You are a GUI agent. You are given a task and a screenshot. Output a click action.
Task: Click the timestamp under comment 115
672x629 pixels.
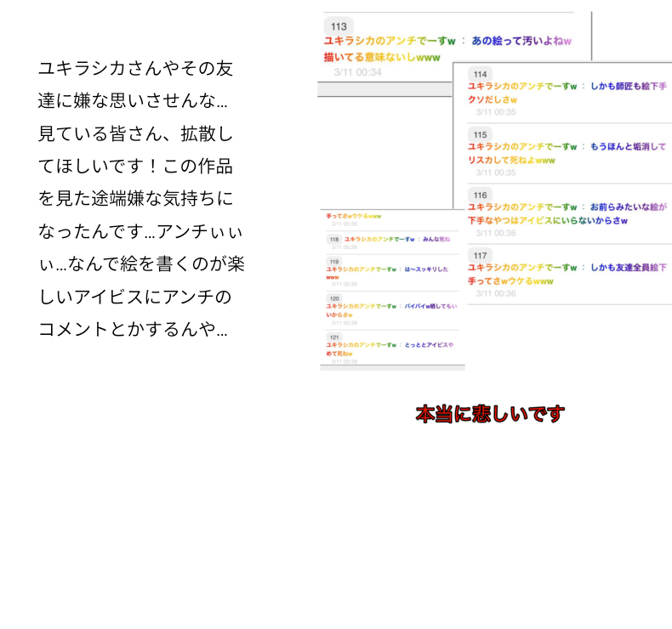pyautogui.click(x=495, y=173)
